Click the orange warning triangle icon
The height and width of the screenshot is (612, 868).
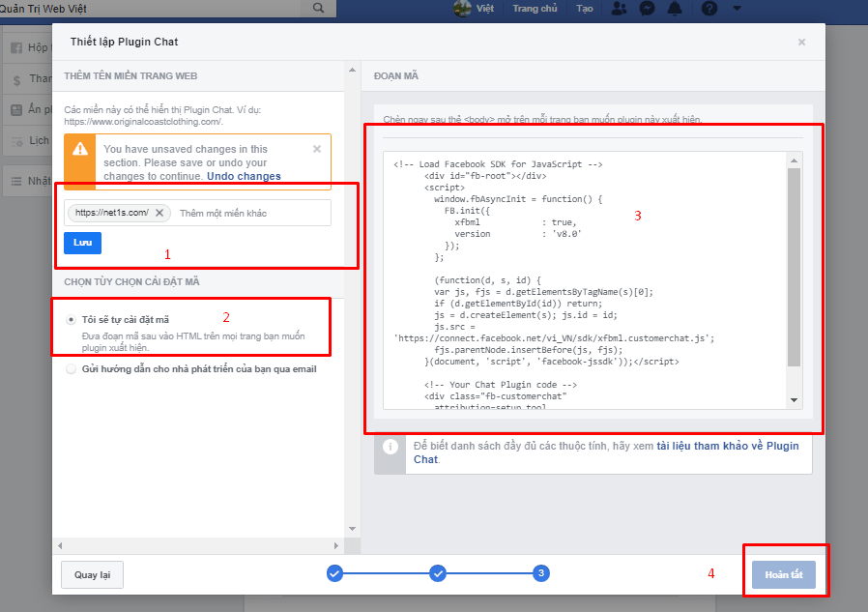click(x=80, y=149)
